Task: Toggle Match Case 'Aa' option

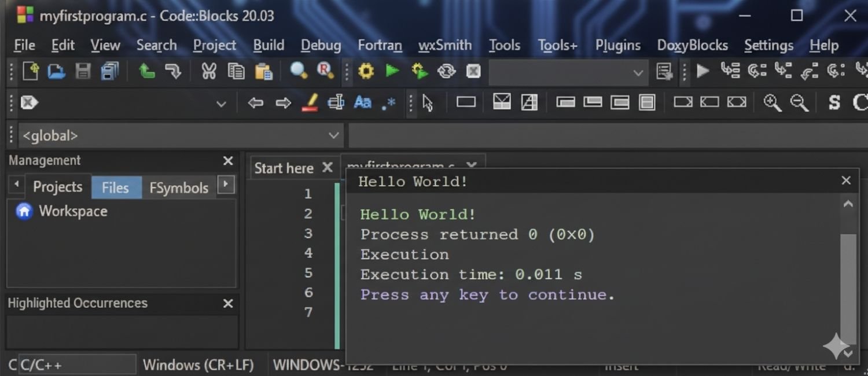Action: click(x=362, y=103)
